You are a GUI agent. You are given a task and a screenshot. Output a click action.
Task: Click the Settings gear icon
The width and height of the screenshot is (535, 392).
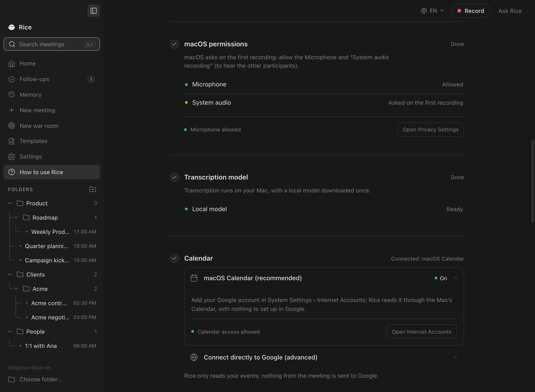point(12,157)
